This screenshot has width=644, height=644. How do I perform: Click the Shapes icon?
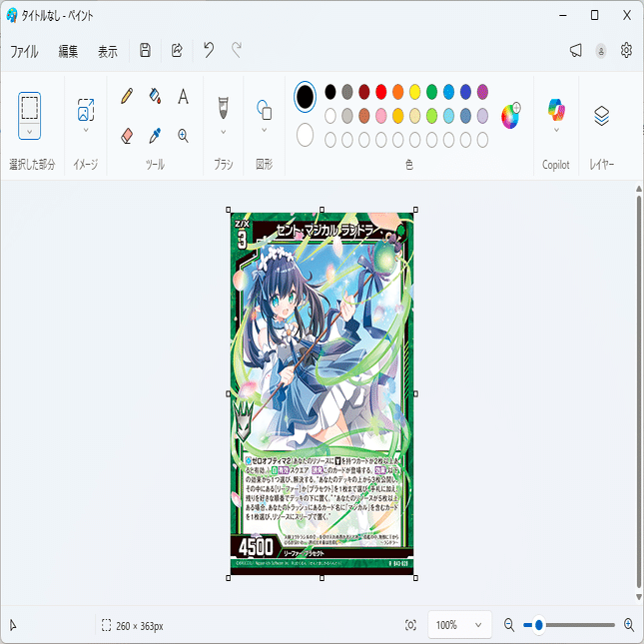[x=264, y=110]
